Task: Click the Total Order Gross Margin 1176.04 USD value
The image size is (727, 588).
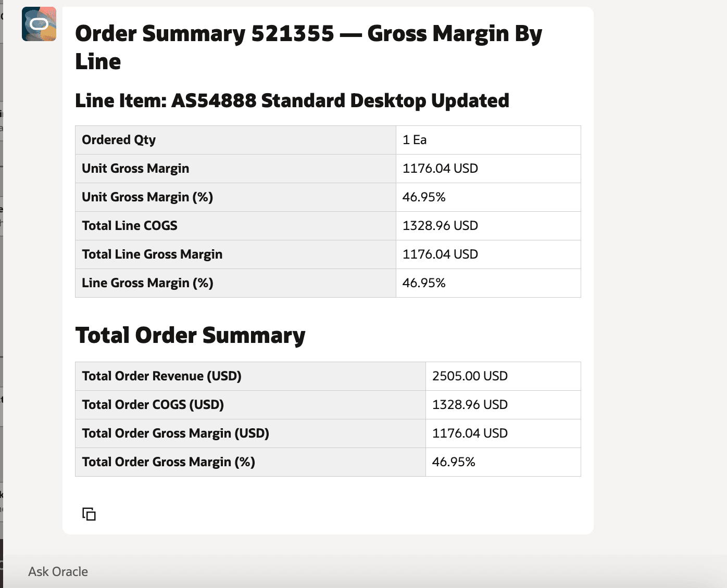Action: (470, 433)
